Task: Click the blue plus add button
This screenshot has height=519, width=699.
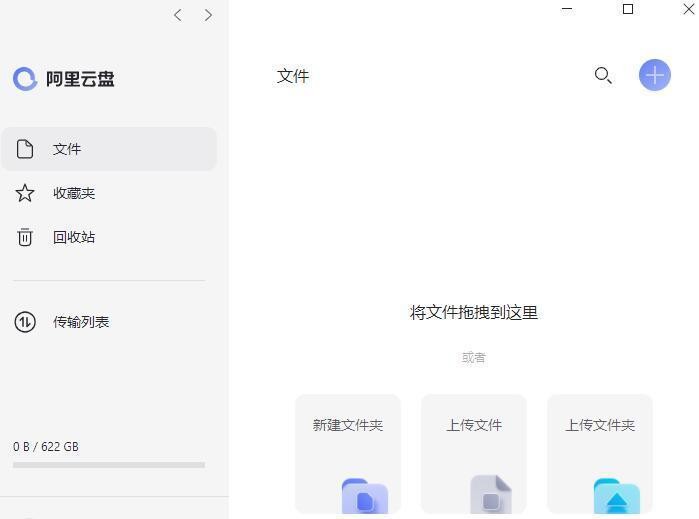Action: coord(654,75)
